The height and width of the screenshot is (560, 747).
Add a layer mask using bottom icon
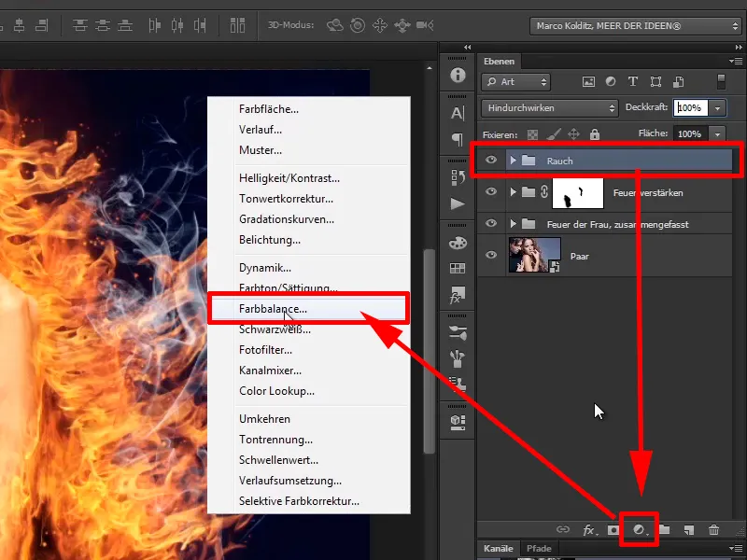click(613, 529)
